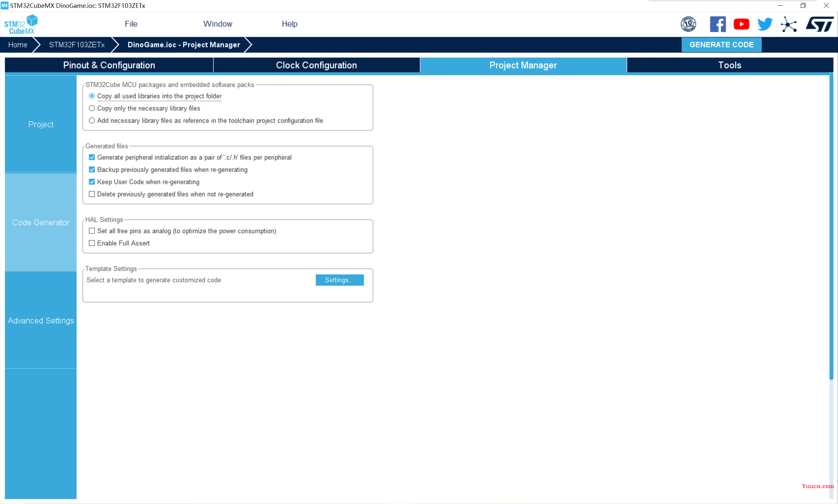Select Copy only the necessary library files
This screenshot has height=504, width=838.
[92, 108]
